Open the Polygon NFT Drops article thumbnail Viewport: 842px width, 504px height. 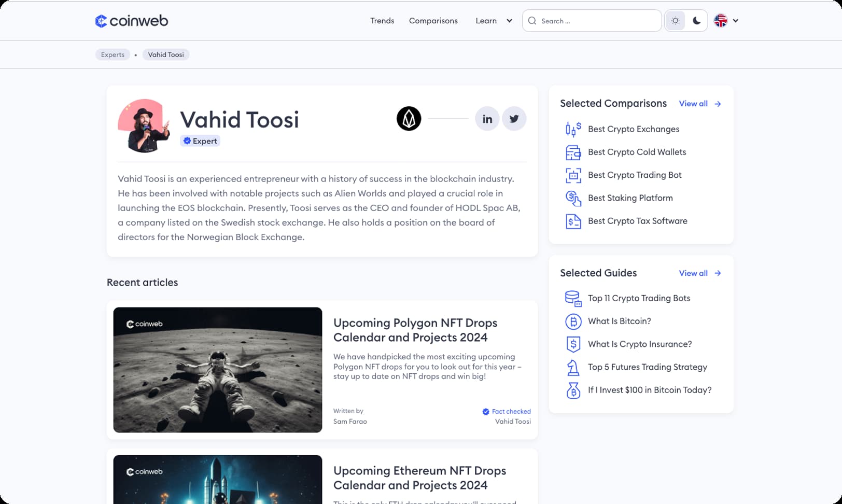[x=218, y=370]
